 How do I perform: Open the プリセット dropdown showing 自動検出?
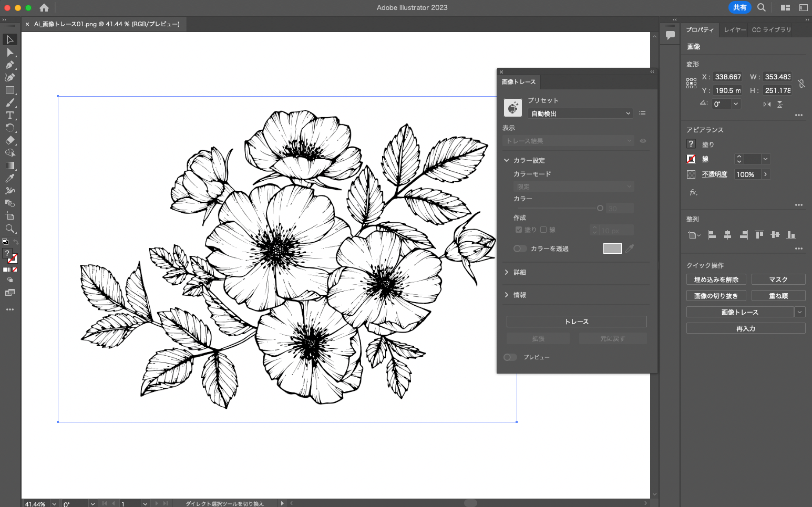[x=580, y=113]
